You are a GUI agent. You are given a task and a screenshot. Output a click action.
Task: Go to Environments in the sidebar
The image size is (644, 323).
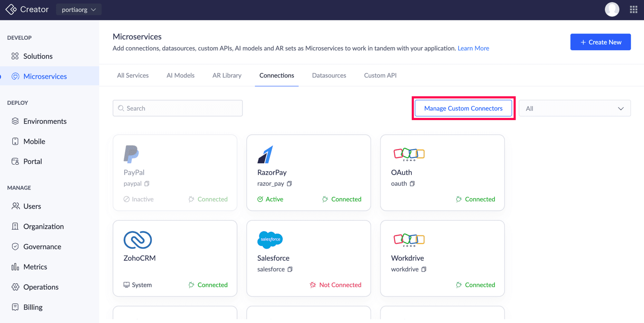pos(45,121)
